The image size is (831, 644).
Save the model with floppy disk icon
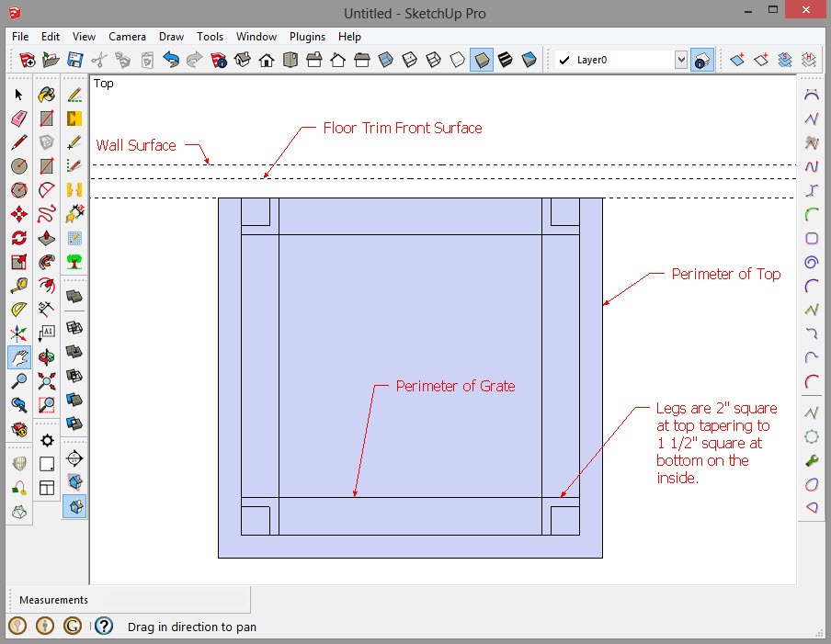75,61
